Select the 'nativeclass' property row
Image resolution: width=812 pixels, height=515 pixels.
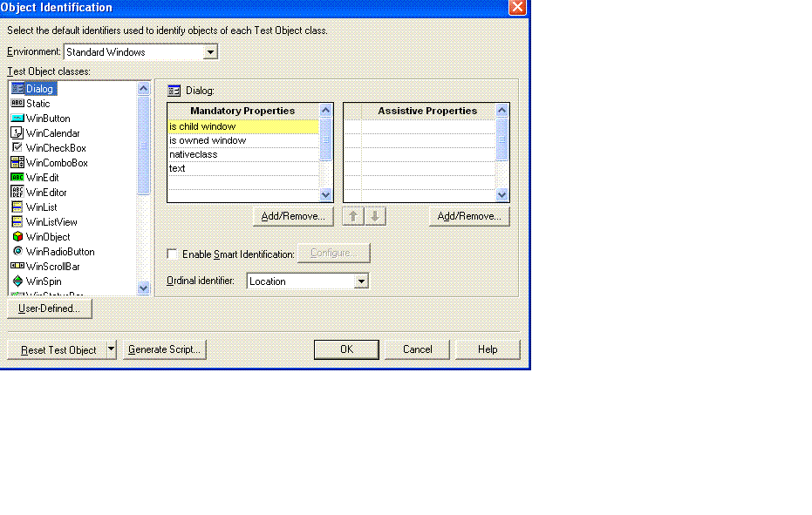coord(242,154)
